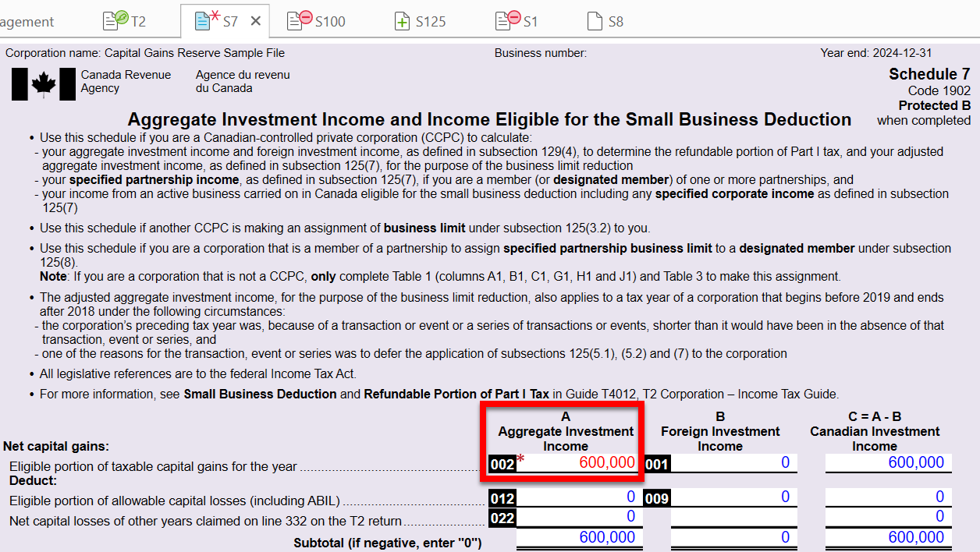Click the line 009 label box
Viewport: 980px width, 552px height.
(657, 498)
